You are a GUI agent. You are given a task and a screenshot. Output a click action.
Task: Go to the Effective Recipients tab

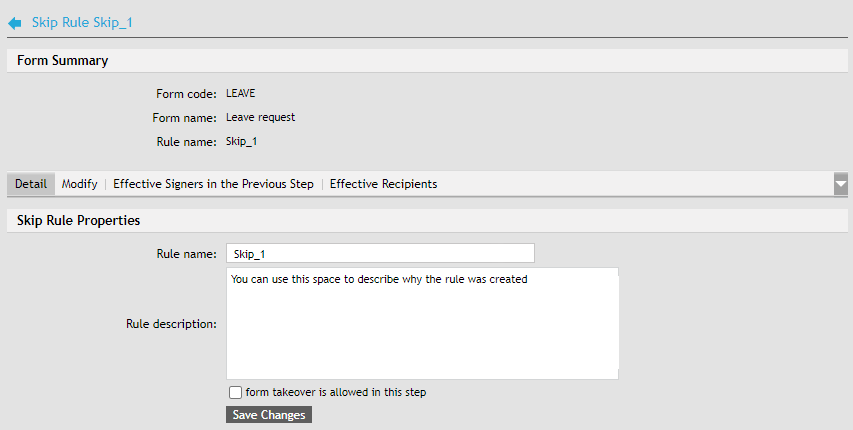[x=383, y=184]
